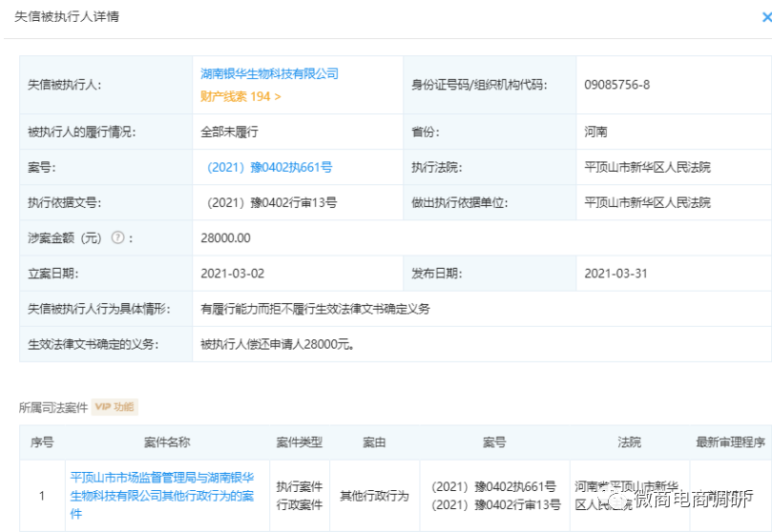
Task: Click the question mark icon beside 涉案金额
Action: coord(117,237)
